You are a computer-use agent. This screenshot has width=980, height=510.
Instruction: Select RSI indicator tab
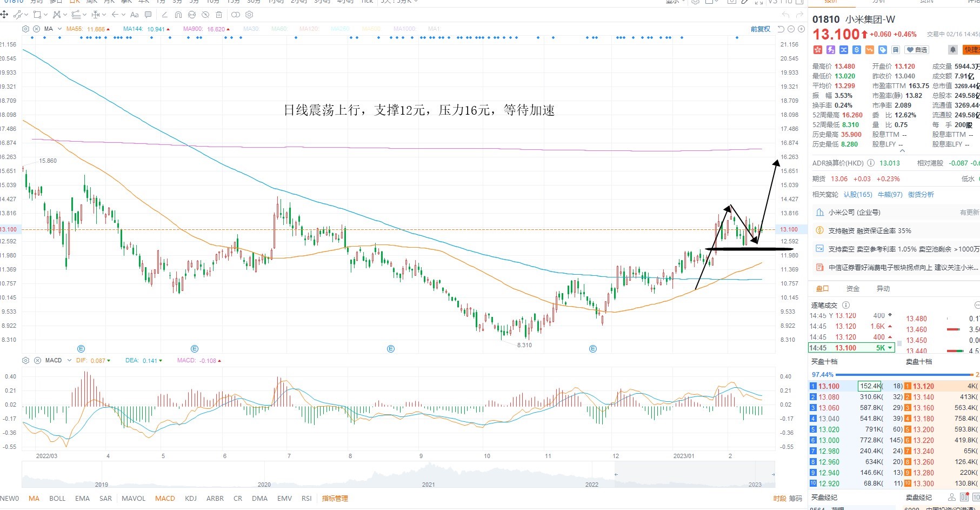click(306, 499)
